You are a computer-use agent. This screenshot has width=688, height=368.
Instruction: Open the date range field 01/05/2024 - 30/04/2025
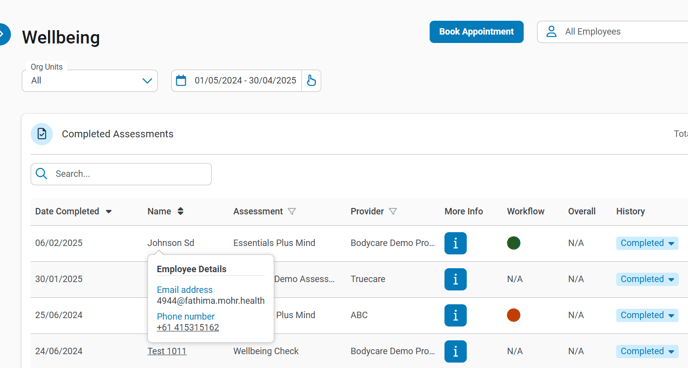pyautogui.click(x=236, y=81)
